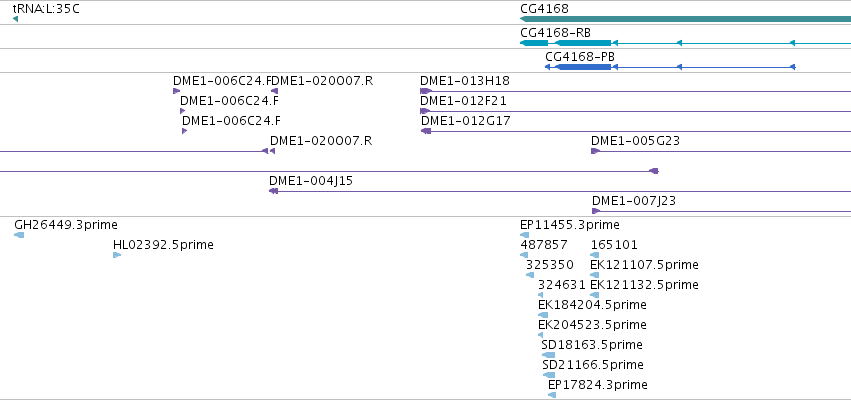Click the EP11455.3prime EST label
The image size is (851, 400).
pos(570,225)
